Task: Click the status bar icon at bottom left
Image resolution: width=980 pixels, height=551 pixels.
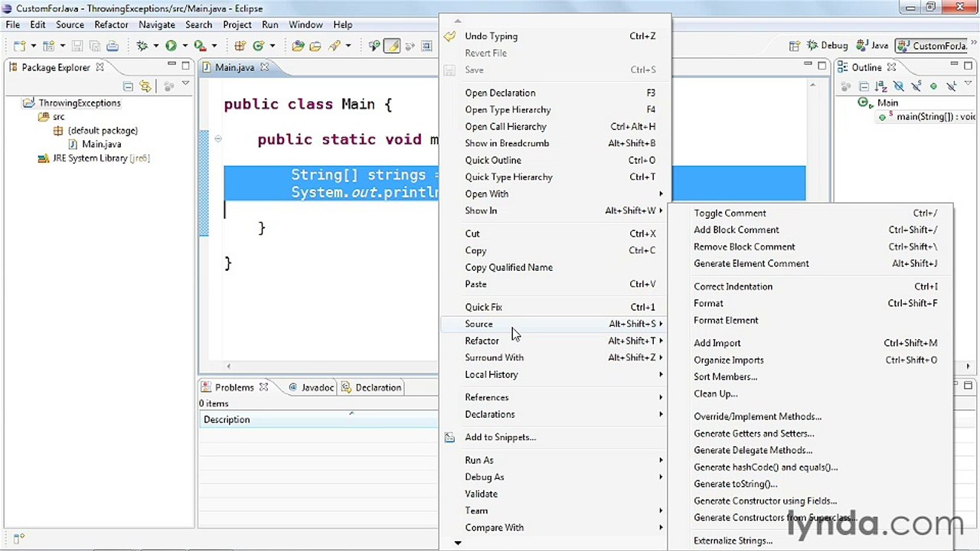Action: (19, 538)
